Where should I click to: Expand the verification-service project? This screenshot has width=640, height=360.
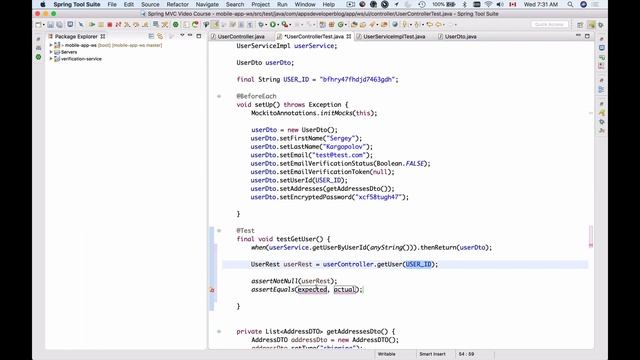pyautogui.click(x=51, y=59)
